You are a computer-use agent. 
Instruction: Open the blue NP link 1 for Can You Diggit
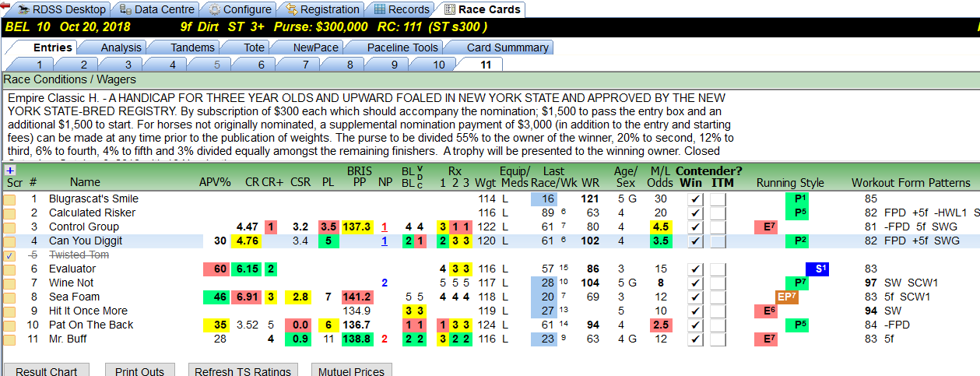click(384, 241)
